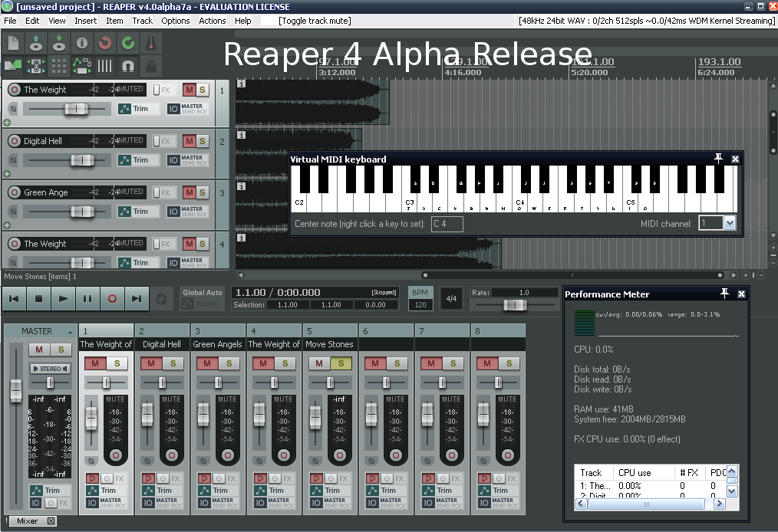Screen dimensions: 778x532
Task: Toggle grid lines toolbar icon
Action: (x=104, y=65)
